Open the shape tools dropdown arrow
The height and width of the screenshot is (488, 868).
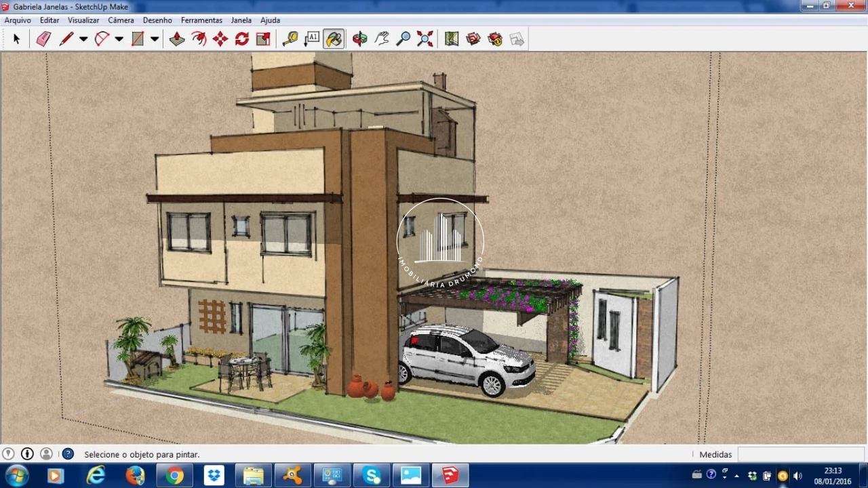(x=155, y=39)
